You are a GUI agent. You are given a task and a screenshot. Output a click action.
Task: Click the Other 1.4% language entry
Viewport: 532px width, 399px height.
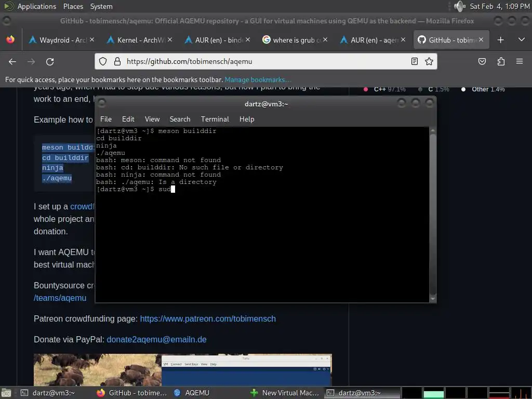click(483, 89)
